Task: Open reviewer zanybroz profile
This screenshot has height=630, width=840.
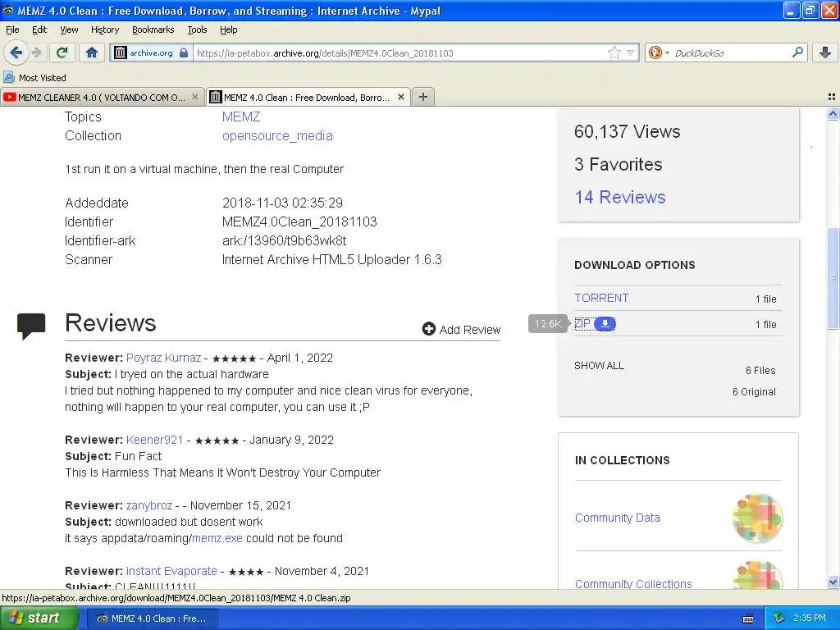Action: [x=149, y=505]
